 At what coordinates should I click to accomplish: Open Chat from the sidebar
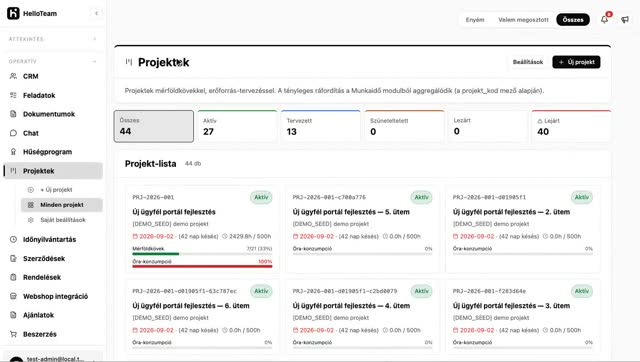(53, 133)
